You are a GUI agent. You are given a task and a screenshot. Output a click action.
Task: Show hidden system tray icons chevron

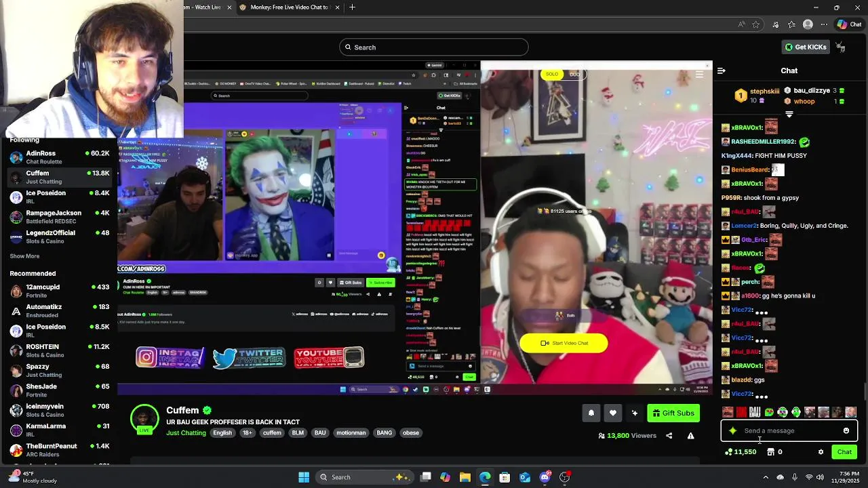point(766,477)
